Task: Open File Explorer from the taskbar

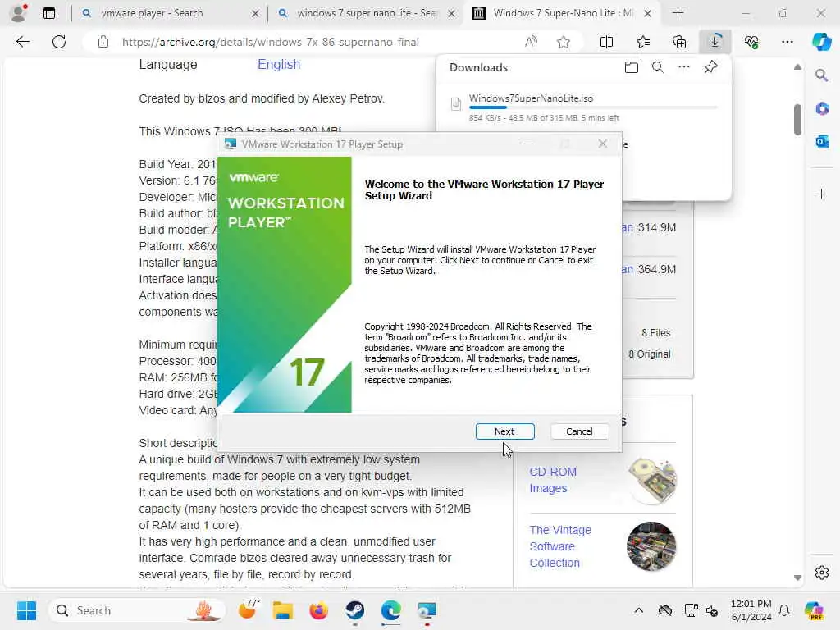Action: (x=282, y=610)
